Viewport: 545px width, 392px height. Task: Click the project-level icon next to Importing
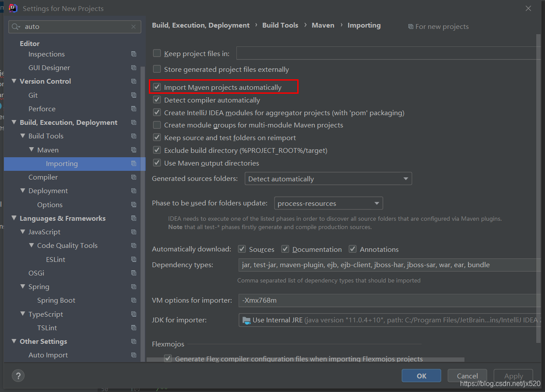(134, 164)
